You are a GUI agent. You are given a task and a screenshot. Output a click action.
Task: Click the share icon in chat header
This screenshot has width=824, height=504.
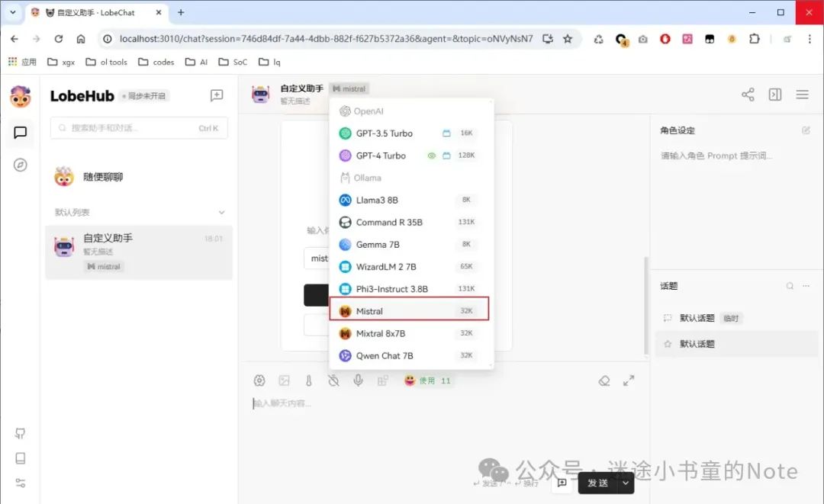click(748, 95)
